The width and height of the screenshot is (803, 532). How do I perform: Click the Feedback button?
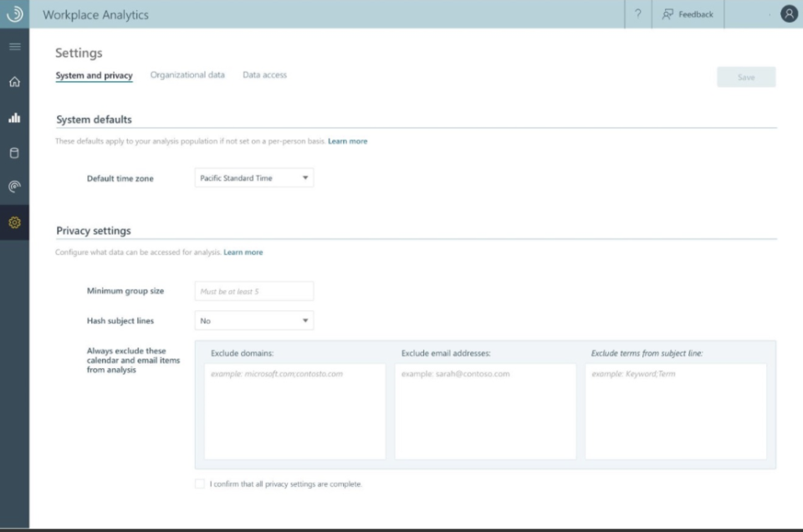click(x=688, y=13)
